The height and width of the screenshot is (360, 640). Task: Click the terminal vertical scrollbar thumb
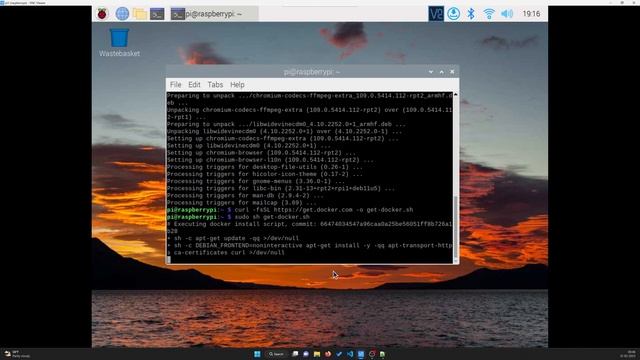[456, 227]
